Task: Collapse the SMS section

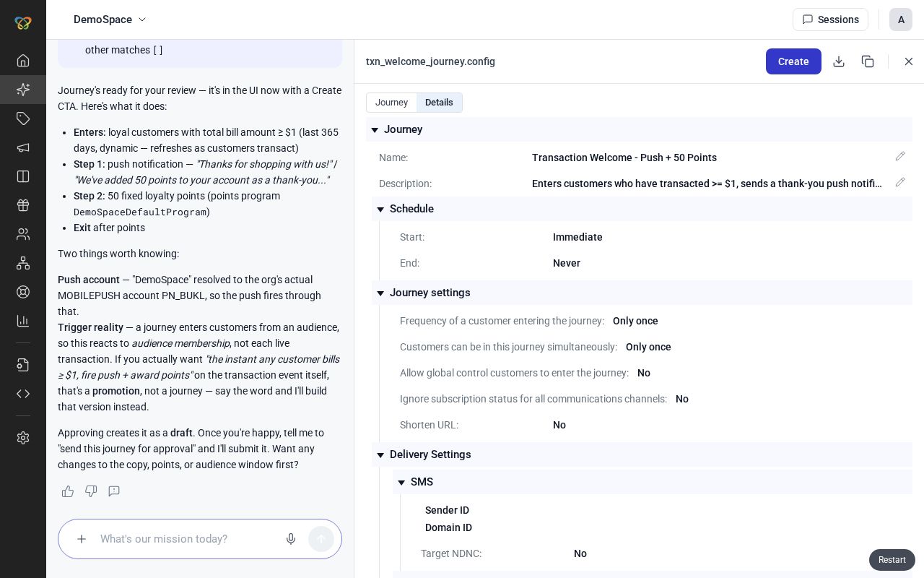Action: [x=401, y=483]
